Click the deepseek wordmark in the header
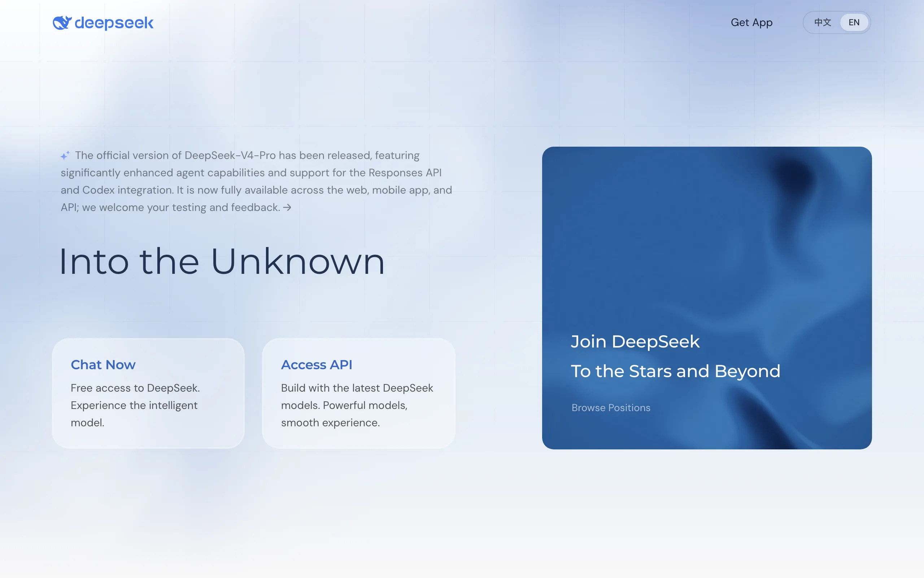Image resolution: width=924 pixels, height=578 pixels. 114,23
